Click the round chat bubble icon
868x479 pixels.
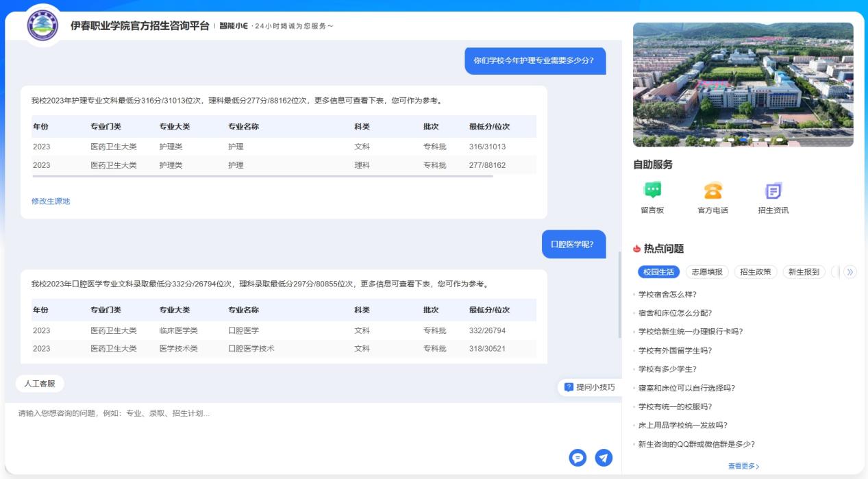point(578,458)
